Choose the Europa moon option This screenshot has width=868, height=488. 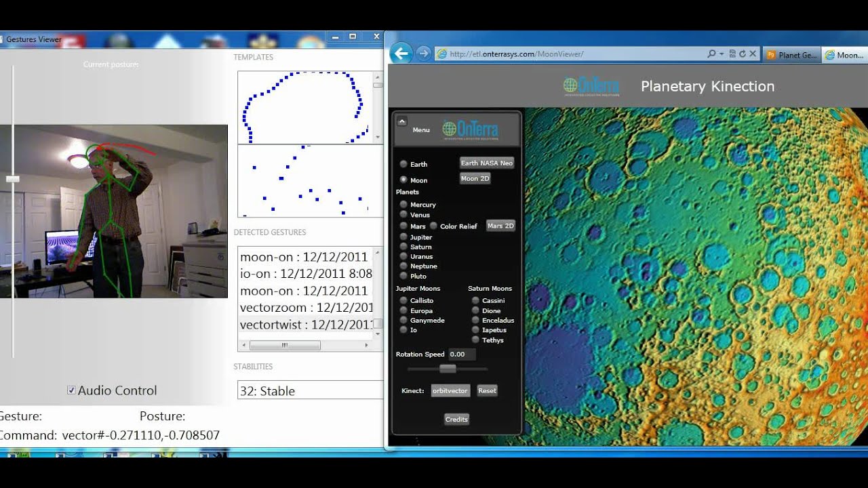click(x=403, y=310)
